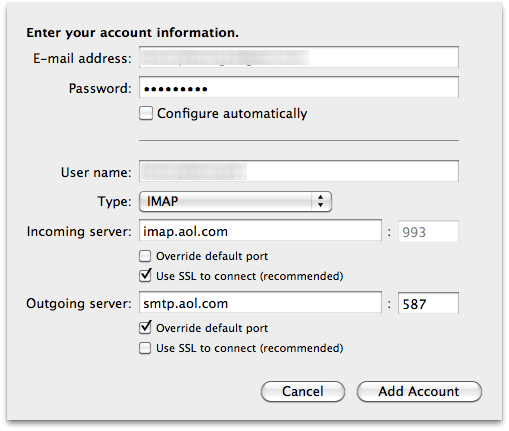Edit the Outgoing server field smtp.aol.com
This screenshot has height=431, width=509.
coord(260,302)
